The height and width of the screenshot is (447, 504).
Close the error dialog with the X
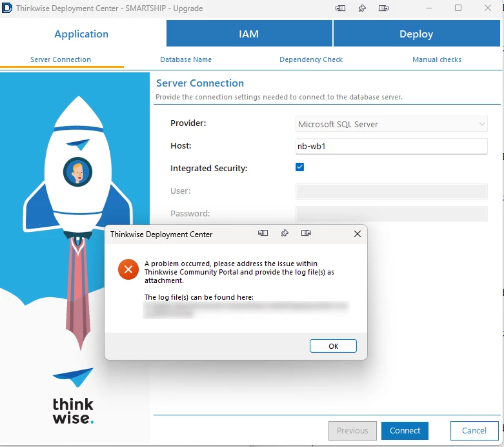(x=358, y=234)
